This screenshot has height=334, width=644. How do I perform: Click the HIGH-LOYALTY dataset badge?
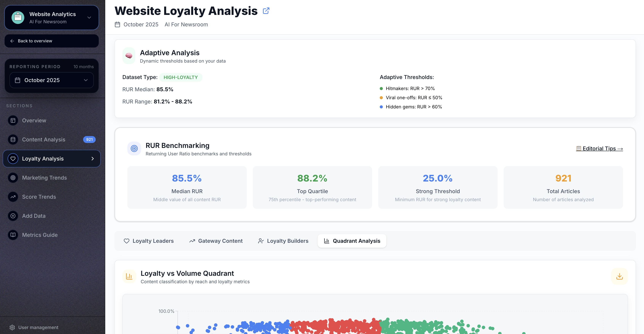coord(181,77)
